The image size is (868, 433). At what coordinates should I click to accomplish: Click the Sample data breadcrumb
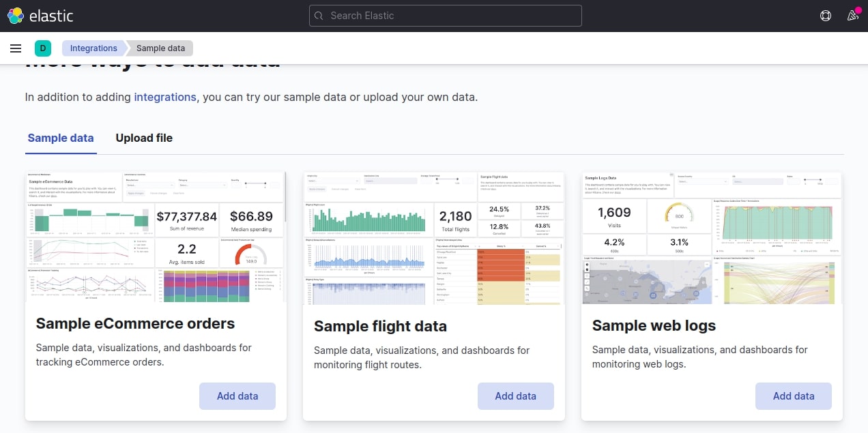click(x=160, y=48)
